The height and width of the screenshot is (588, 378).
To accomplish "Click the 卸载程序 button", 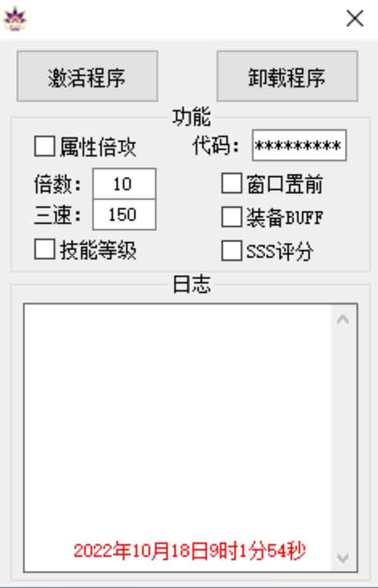I will (x=287, y=77).
